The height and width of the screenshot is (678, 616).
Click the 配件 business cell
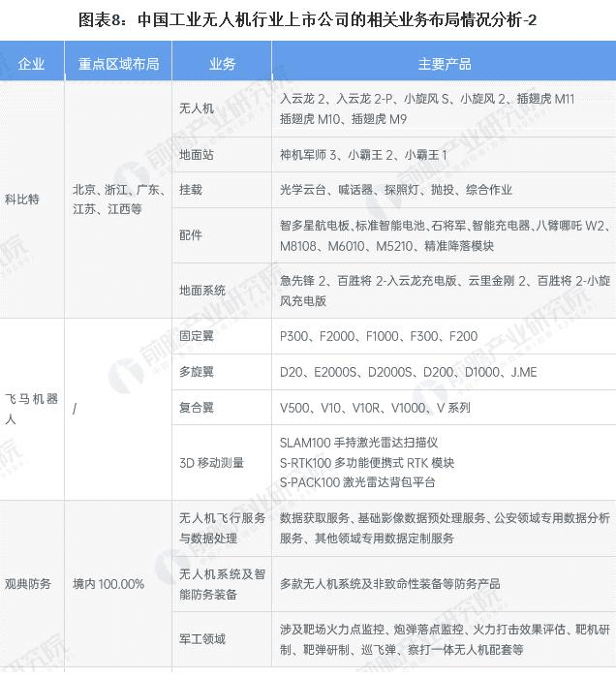pos(222,235)
